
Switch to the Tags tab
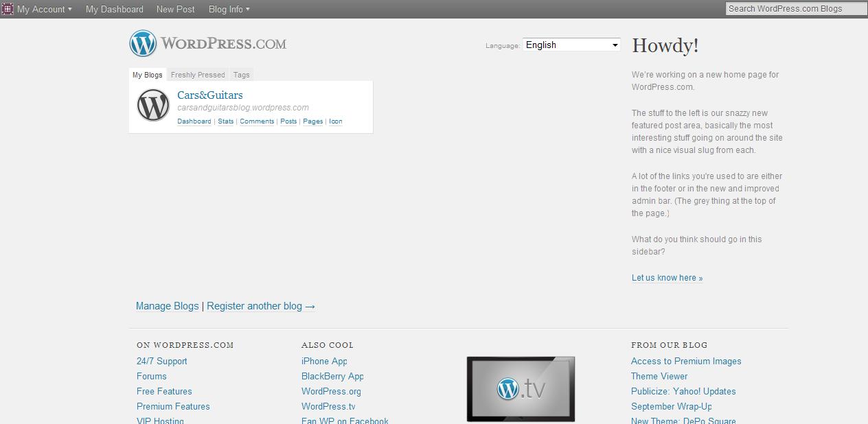coord(242,75)
